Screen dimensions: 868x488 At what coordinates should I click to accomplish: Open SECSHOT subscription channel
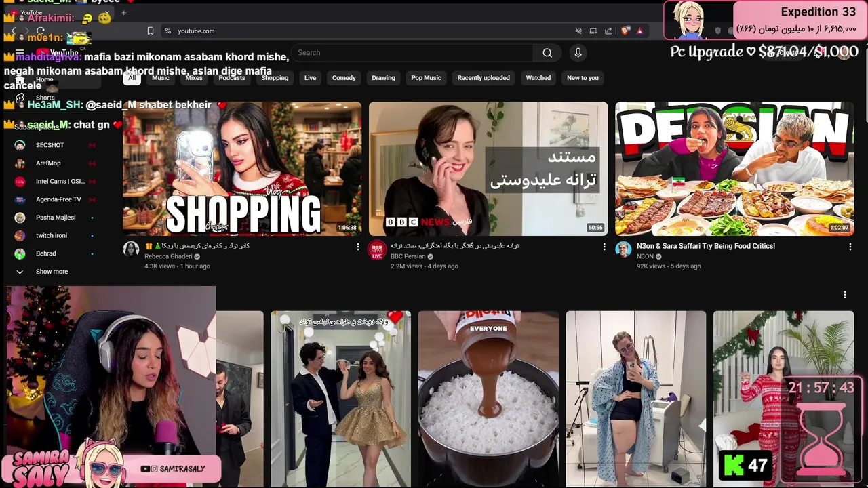point(54,145)
